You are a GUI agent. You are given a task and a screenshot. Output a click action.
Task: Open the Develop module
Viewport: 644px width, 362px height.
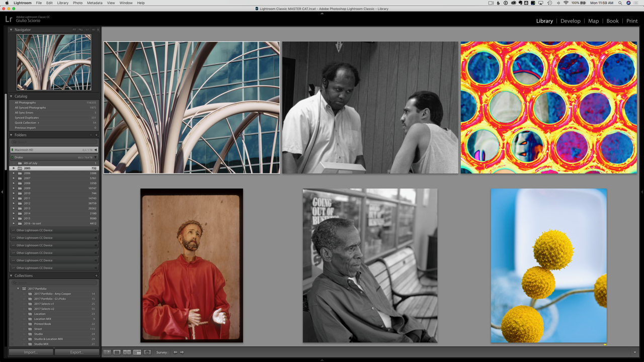[x=570, y=21]
